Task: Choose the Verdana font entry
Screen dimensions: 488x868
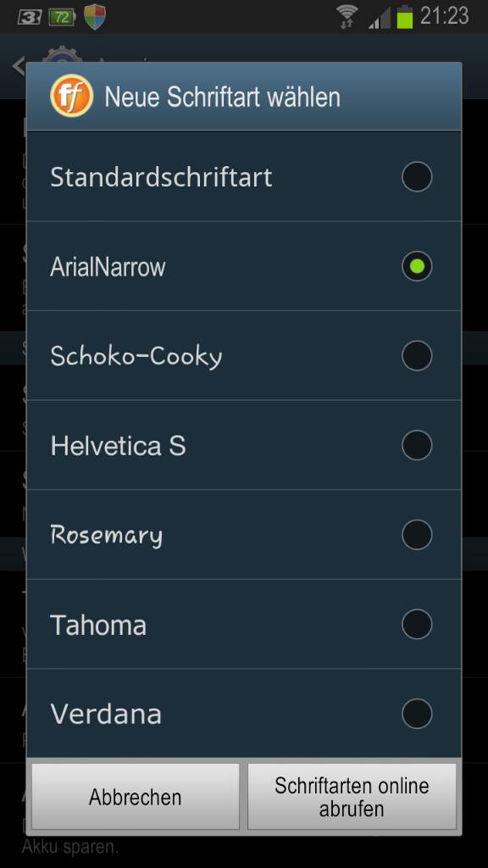Action: click(x=244, y=714)
